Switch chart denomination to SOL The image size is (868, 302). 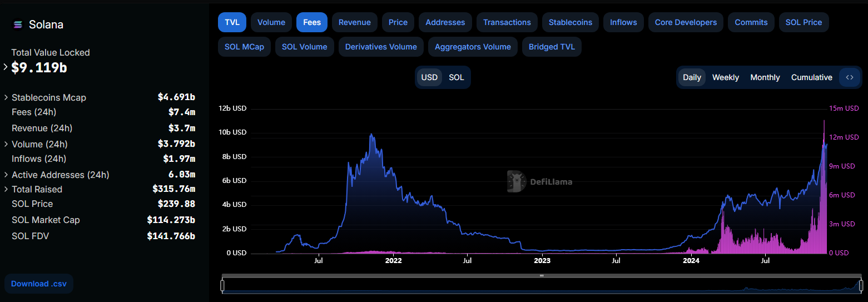coord(456,77)
